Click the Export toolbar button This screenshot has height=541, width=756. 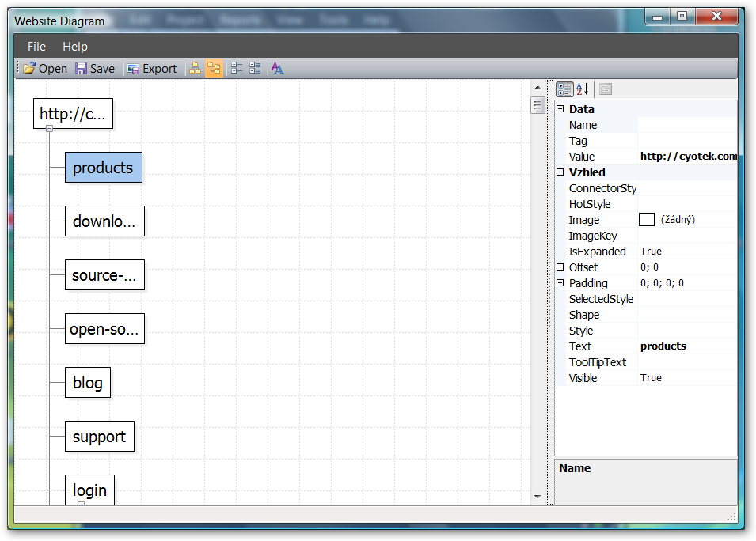tap(152, 69)
